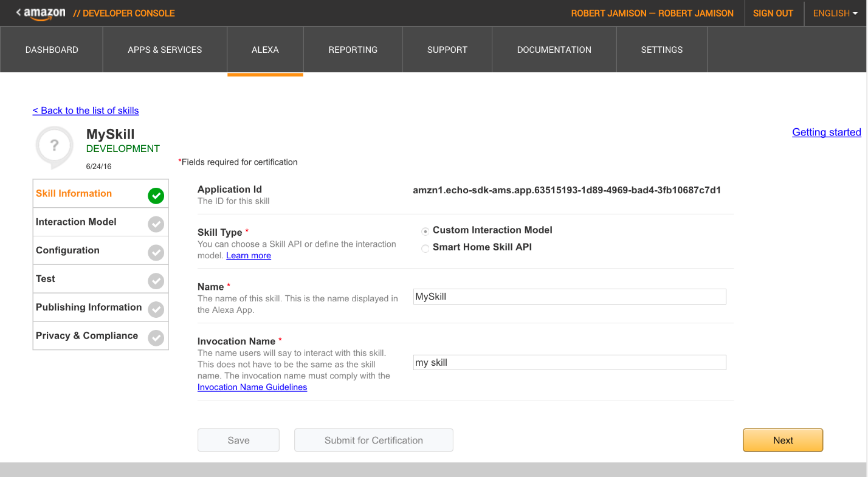Click Back to the list of skills

86,111
